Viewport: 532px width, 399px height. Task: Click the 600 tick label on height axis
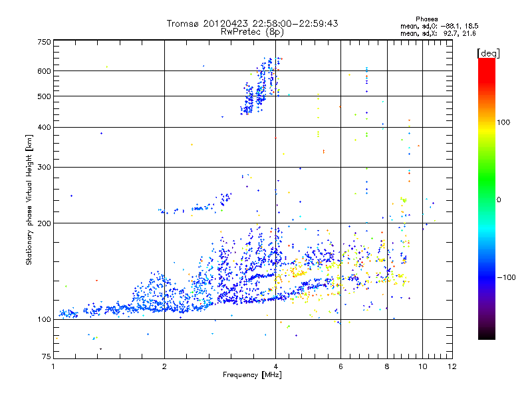44,71
